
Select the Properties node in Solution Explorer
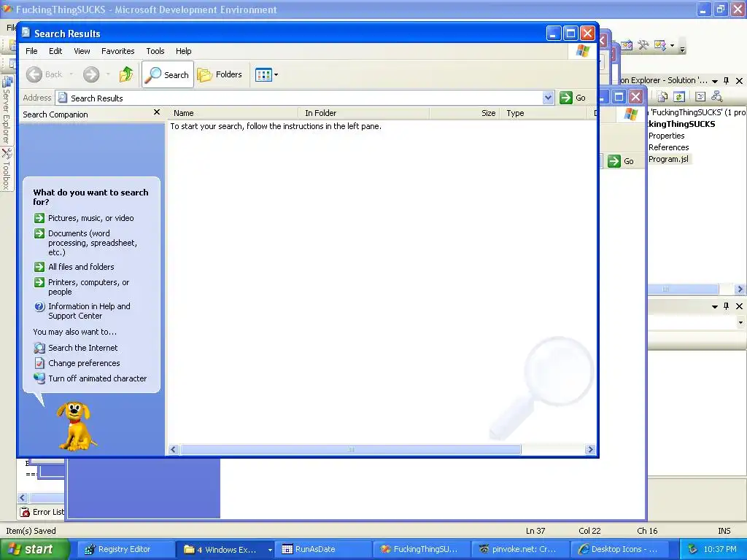coord(667,136)
